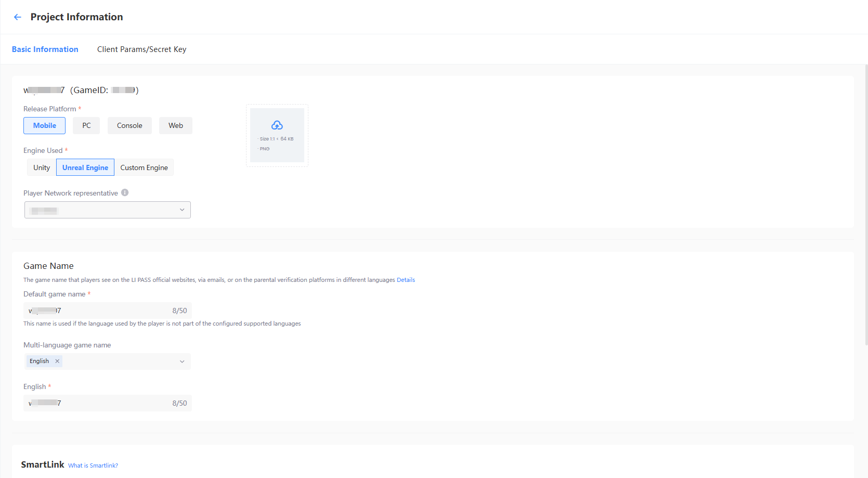Open What is Smartlink link
The height and width of the screenshot is (478, 868).
click(x=93, y=466)
